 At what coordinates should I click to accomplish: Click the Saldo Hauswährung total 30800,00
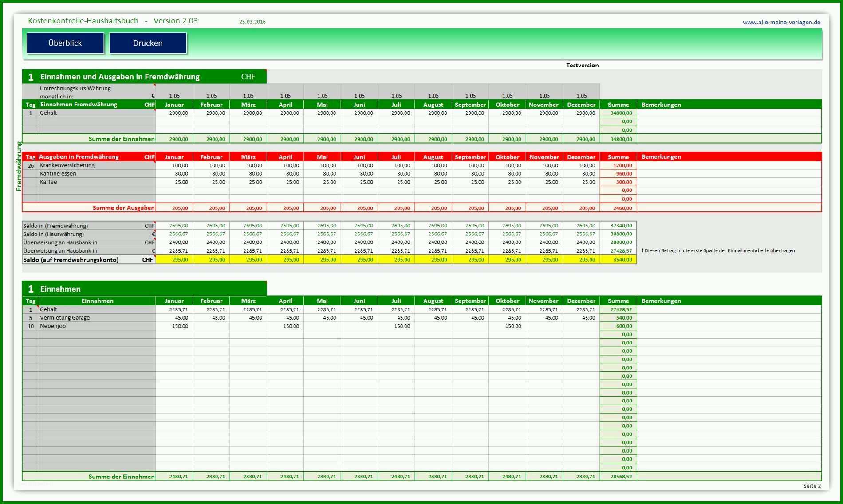pos(618,234)
